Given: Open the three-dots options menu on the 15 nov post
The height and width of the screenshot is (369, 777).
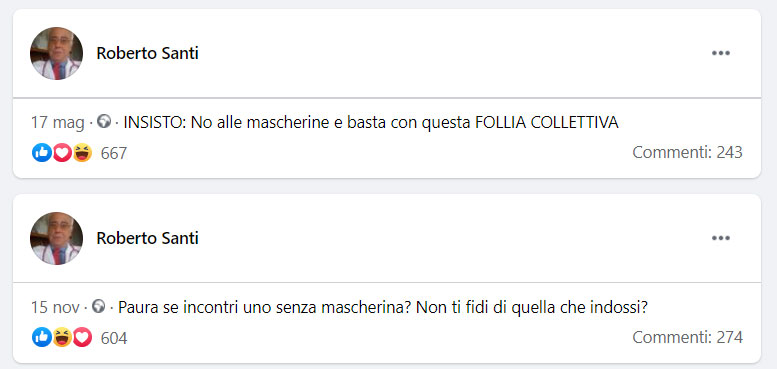Looking at the screenshot, I should (721, 238).
